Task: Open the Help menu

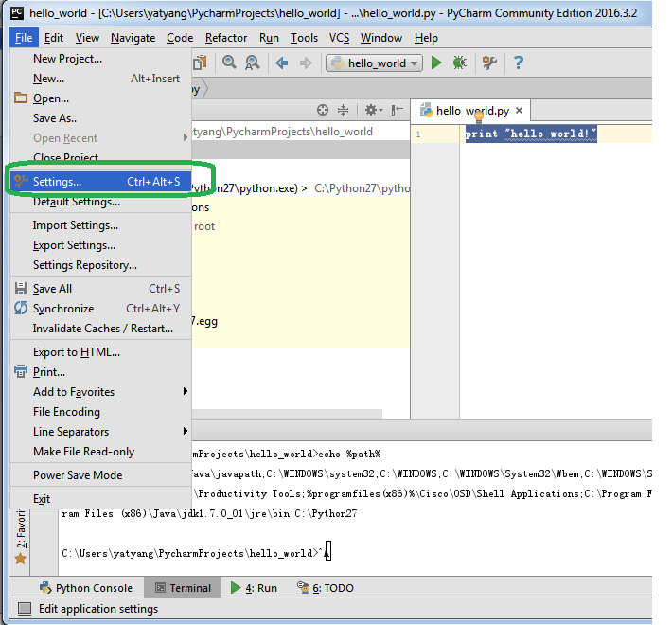Action: (x=426, y=38)
